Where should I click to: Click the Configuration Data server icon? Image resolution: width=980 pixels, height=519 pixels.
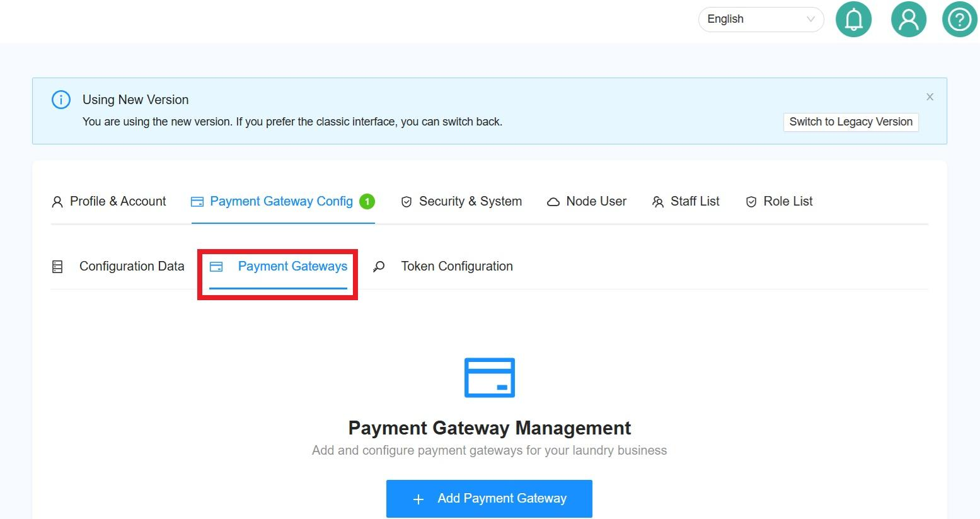click(57, 267)
